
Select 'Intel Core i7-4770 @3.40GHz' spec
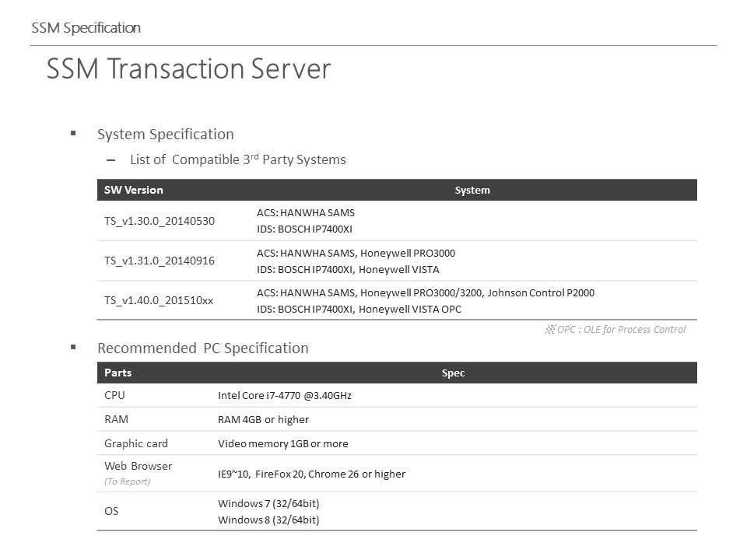pos(285,395)
